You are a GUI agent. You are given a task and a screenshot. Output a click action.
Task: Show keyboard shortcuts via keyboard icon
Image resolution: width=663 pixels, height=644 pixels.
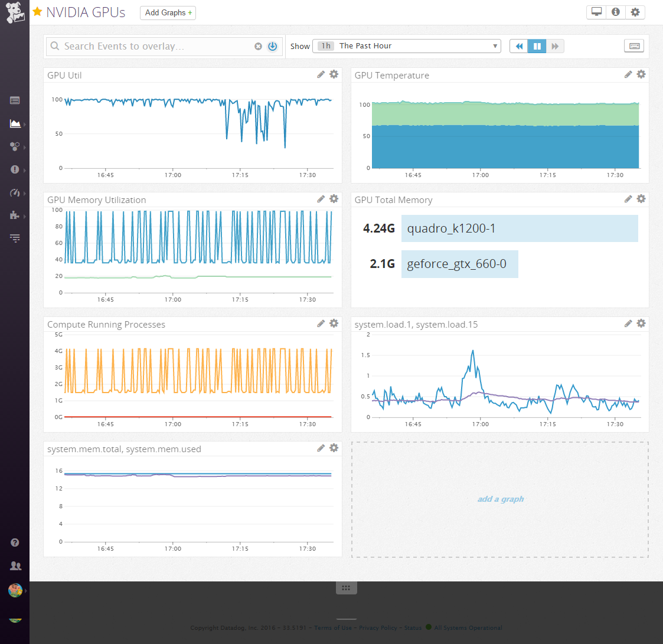coord(634,45)
